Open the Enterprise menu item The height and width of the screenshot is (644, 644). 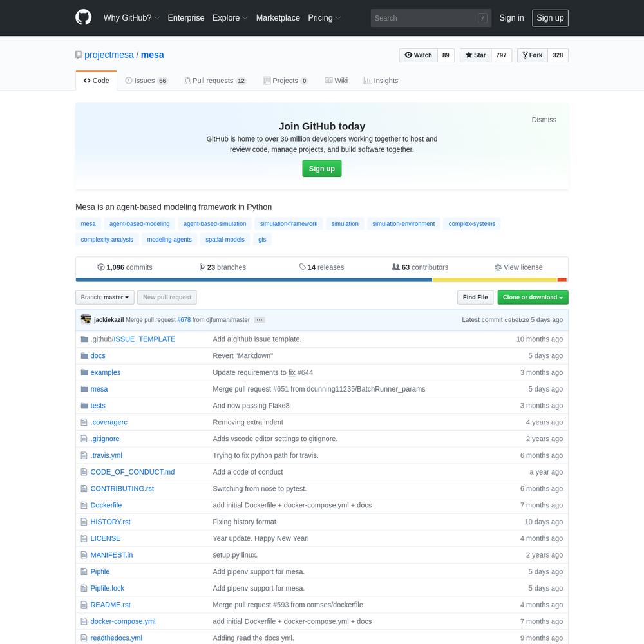coord(186,18)
